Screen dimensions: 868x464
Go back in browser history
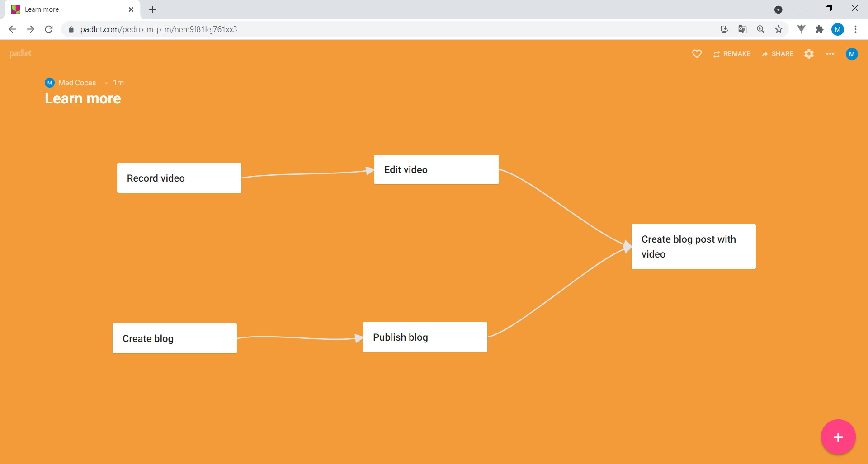[12, 29]
